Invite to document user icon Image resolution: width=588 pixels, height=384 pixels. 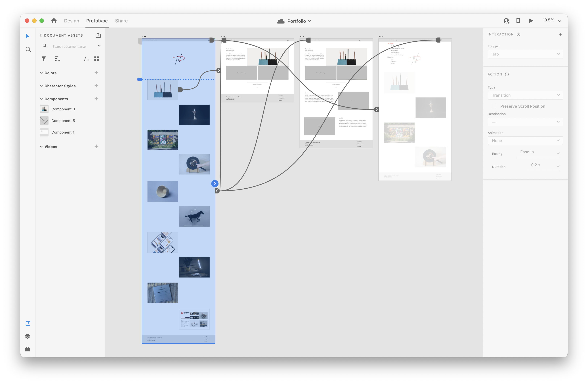(506, 21)
